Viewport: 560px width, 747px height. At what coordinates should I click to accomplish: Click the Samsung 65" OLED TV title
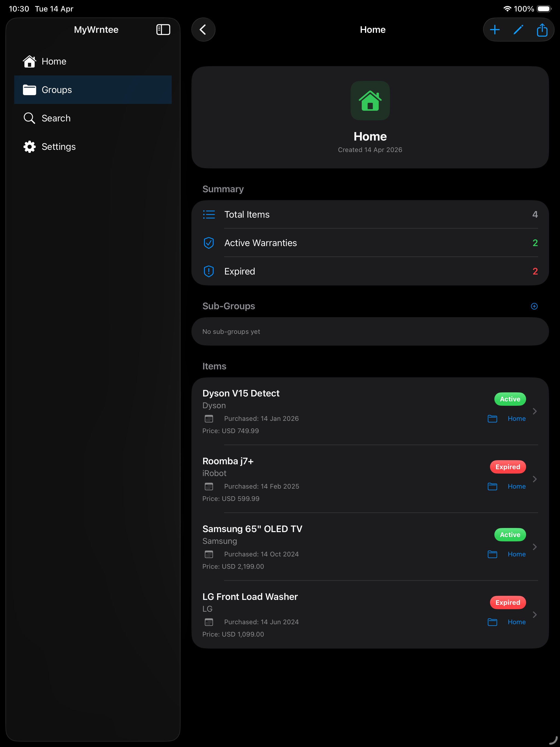(252, 529)
